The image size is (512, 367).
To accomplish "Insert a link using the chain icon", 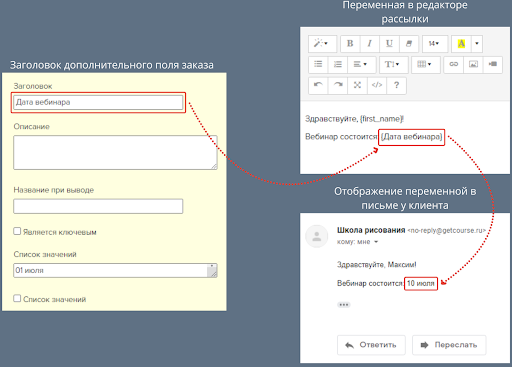I will (454, 64).
